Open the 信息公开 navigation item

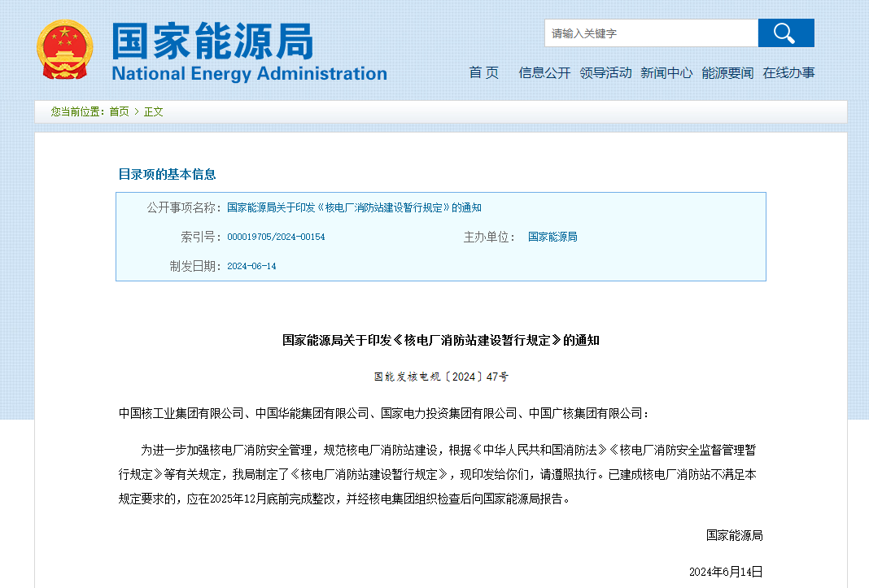coord(544,72)
